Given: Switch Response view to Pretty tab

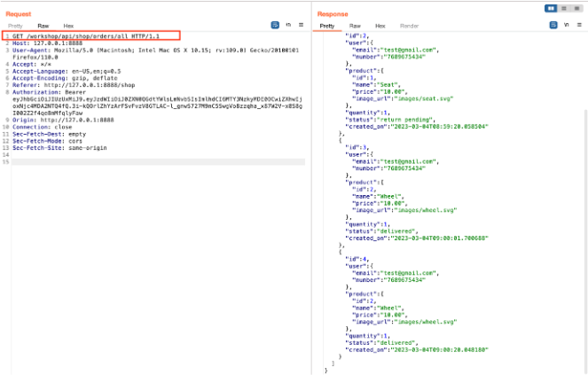Looking at the screenshot, I should [327, 26].
